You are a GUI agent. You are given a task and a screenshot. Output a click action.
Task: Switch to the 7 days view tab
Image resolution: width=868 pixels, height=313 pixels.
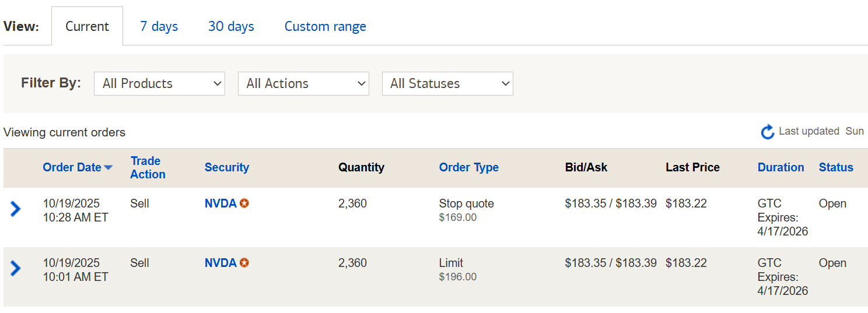tap(159, 27)
